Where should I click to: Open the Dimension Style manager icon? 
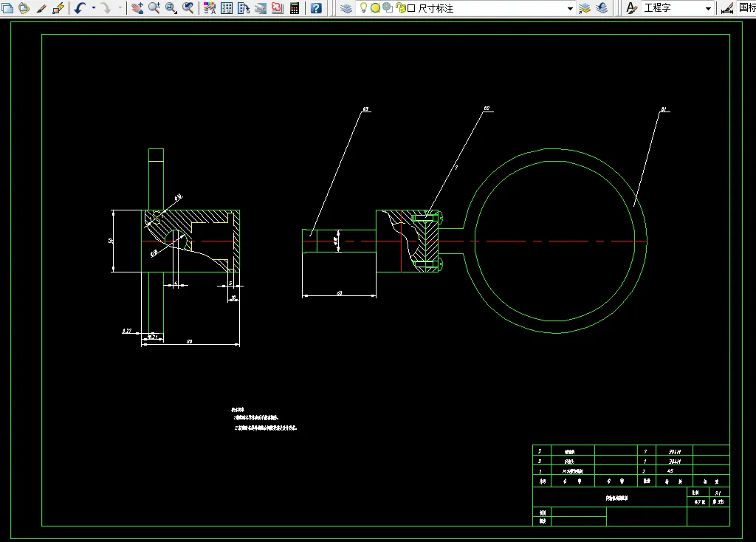727,8
